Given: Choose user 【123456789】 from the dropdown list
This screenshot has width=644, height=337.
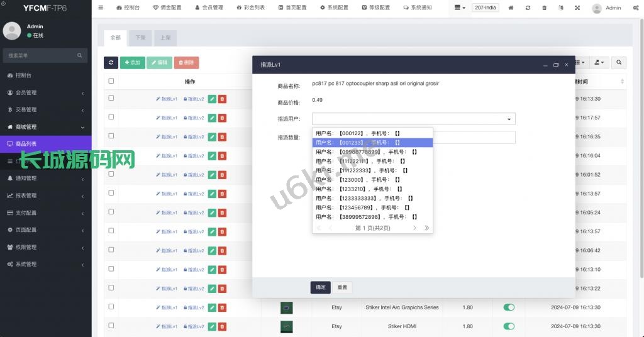Looking at the screenshot, I should (362, 207).
